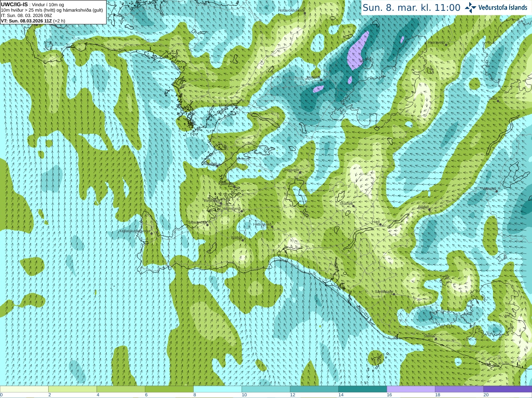The image size is (532, 398).
Task: Select the Kjalarnes station label
Action: point(226,184)
